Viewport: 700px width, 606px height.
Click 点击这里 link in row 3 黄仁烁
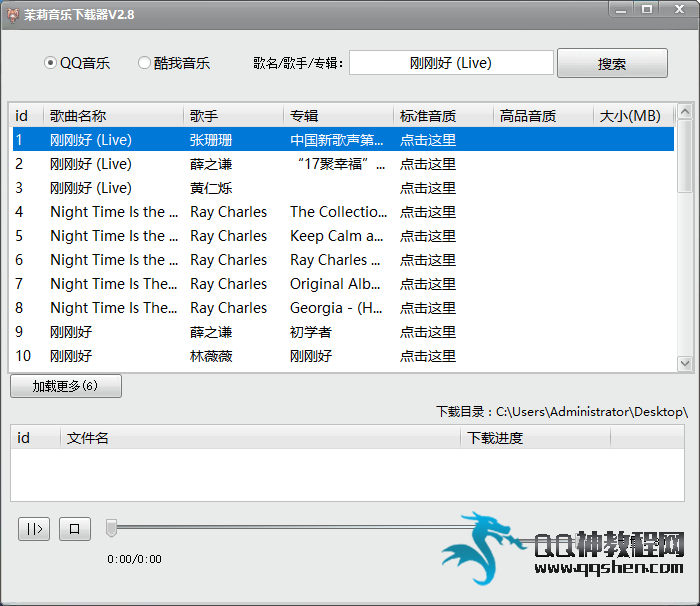point(428,188)
